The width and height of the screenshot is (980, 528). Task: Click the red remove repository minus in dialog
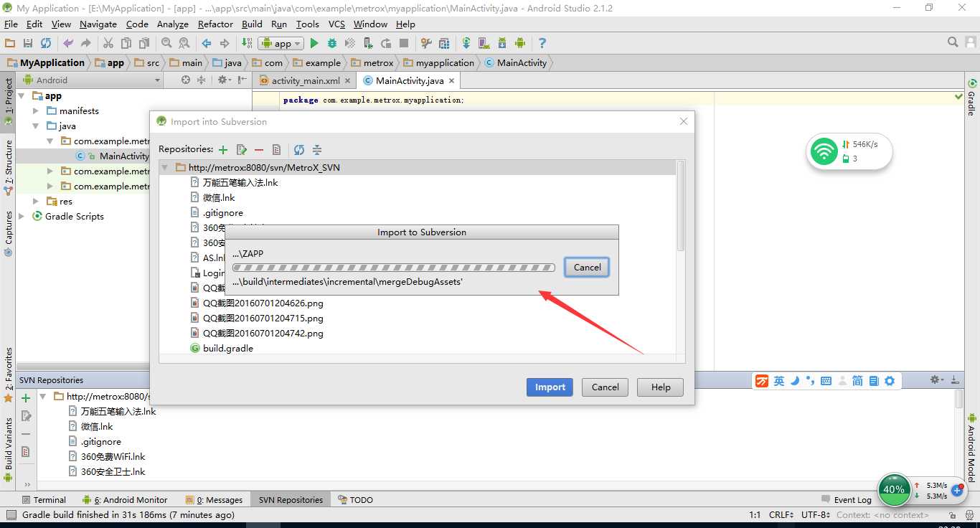[x=259, y=149]
